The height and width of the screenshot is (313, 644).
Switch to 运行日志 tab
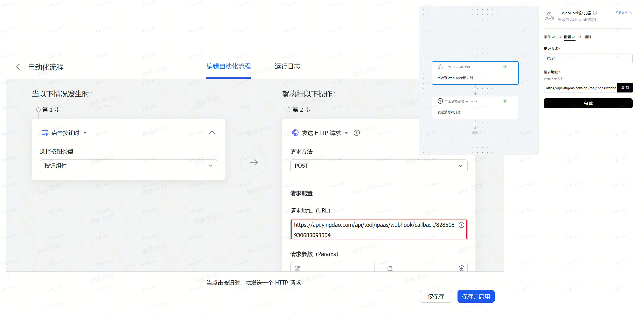(287, 66)
